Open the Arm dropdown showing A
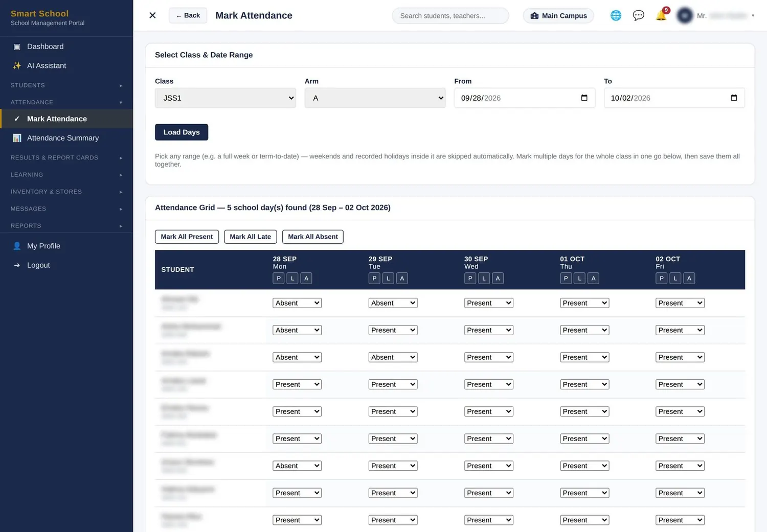The image size is (767, 532). tap(375, 98)
